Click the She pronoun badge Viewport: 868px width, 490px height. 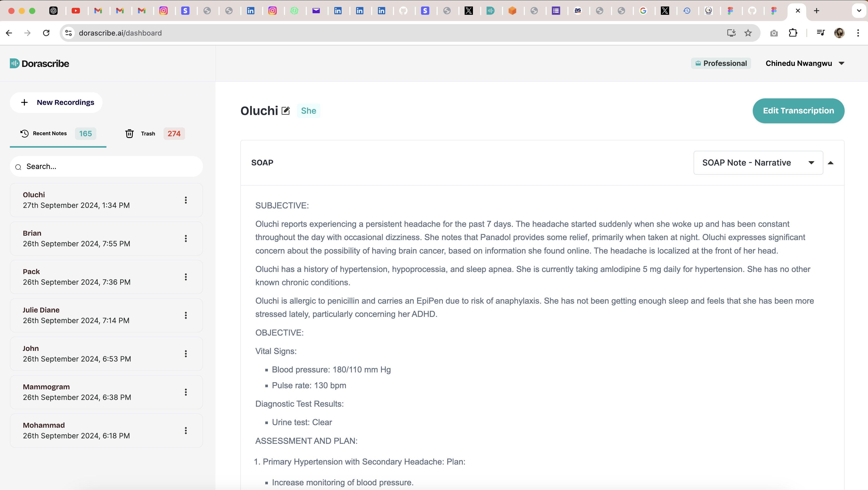308,111
